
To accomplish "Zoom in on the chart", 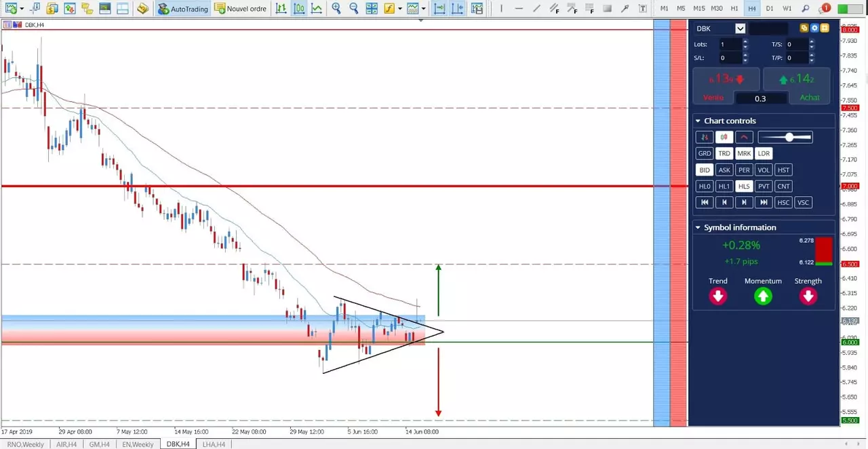I will pos(336,9).
